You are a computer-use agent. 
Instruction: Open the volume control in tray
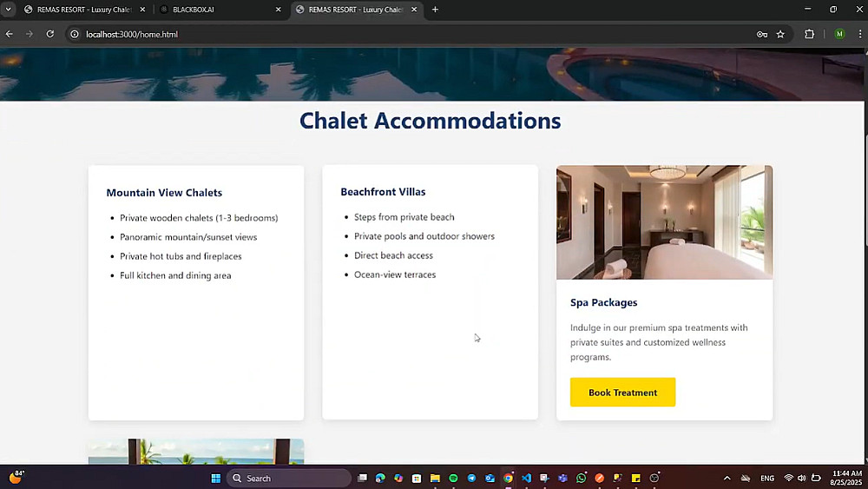801,478
